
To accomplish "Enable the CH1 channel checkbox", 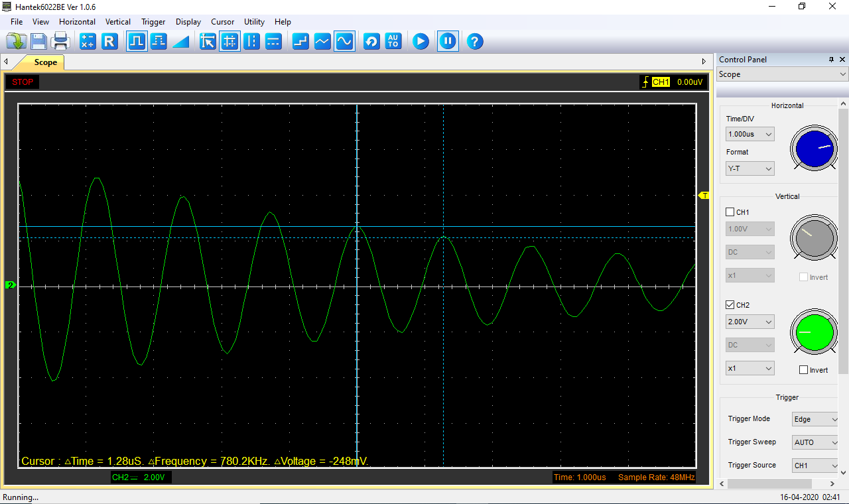I will (730, 212).
